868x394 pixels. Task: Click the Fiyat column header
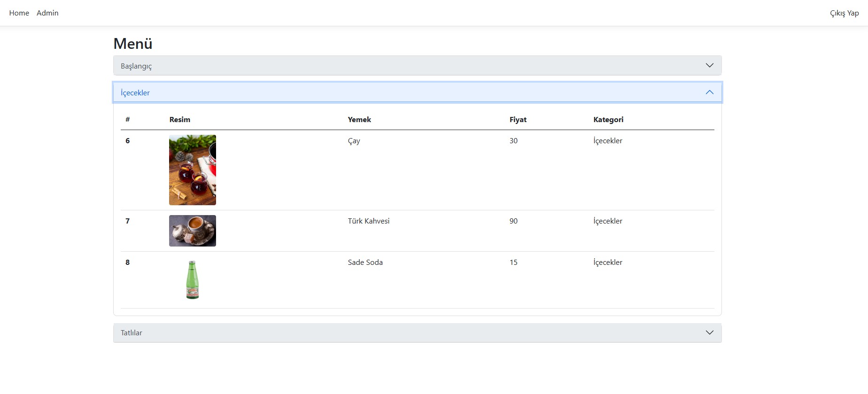point(518,119)
